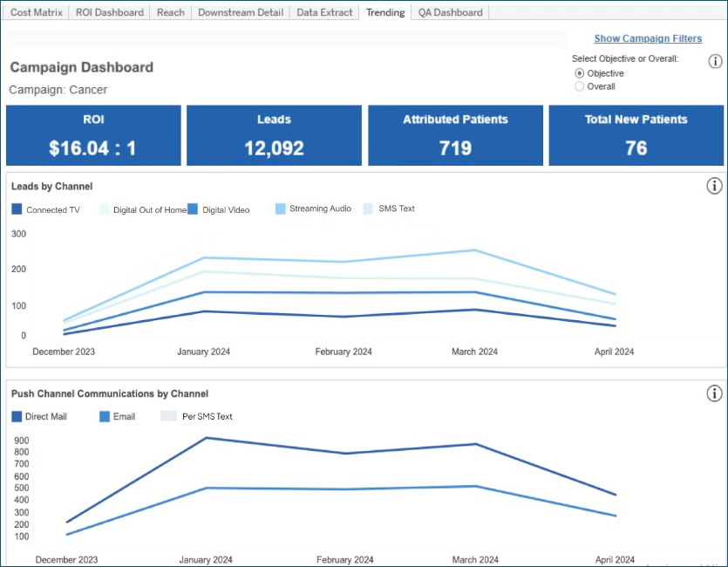Click the Show Campaign Filters link
Viewport: 728px width, 567px height.
pyautogui.click(x=648, y=38)
